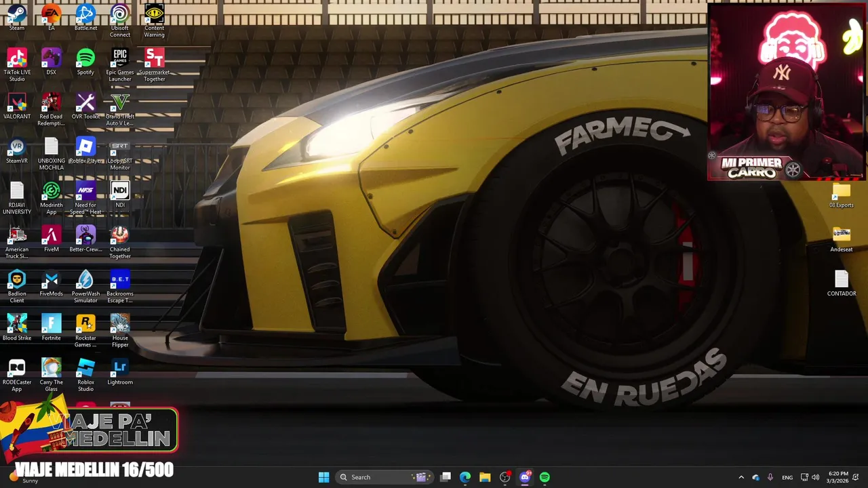
Task: Open TikTok LIVE Studio shortcut
Action: pyautogui.click(x=17, y=64)
